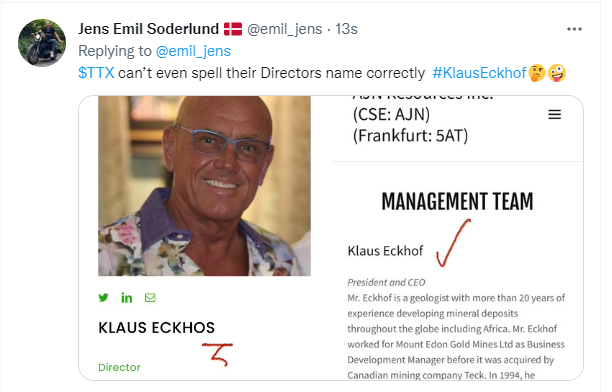The height and width of the screenshot is (392, 612).
Task: Click the red checkmark annotation
Action: point(453,243)
